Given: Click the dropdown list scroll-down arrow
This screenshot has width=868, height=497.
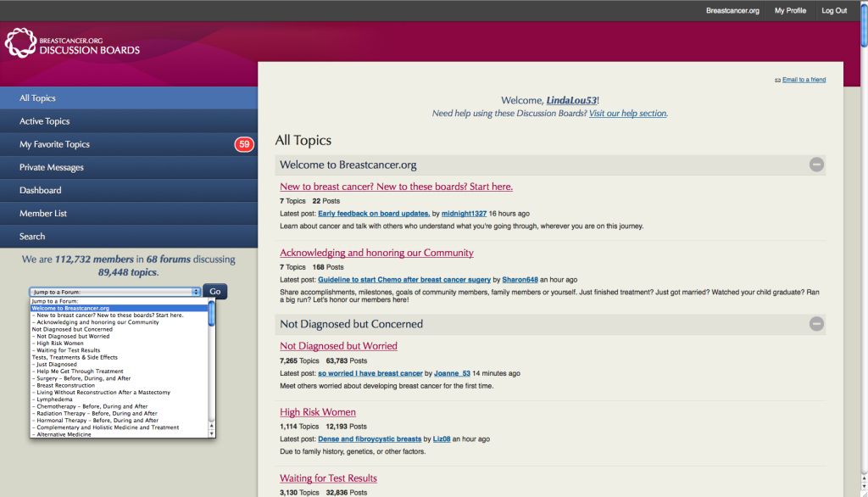Looking at the screenshot, I should click(x=211, y=434).
